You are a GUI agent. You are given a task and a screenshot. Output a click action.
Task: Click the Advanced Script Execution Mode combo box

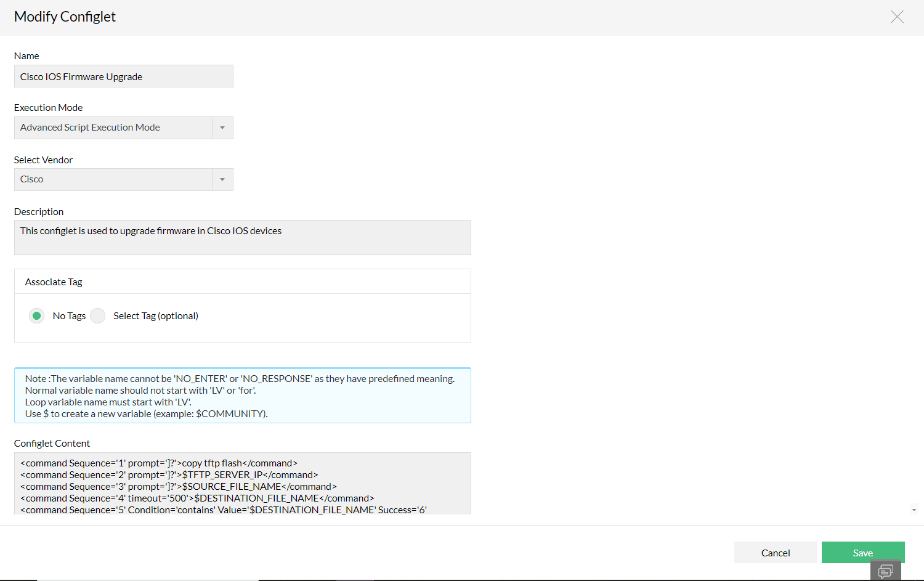113,128
